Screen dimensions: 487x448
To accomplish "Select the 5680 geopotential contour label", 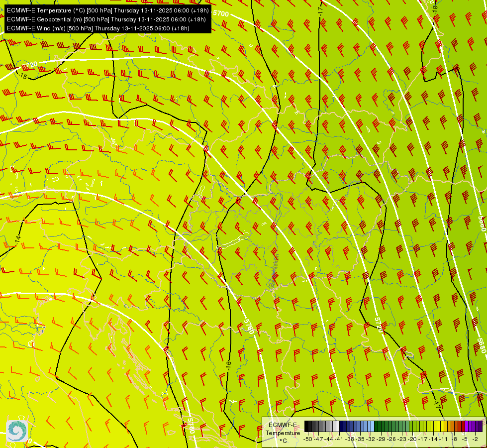I will tap(481, 345).
